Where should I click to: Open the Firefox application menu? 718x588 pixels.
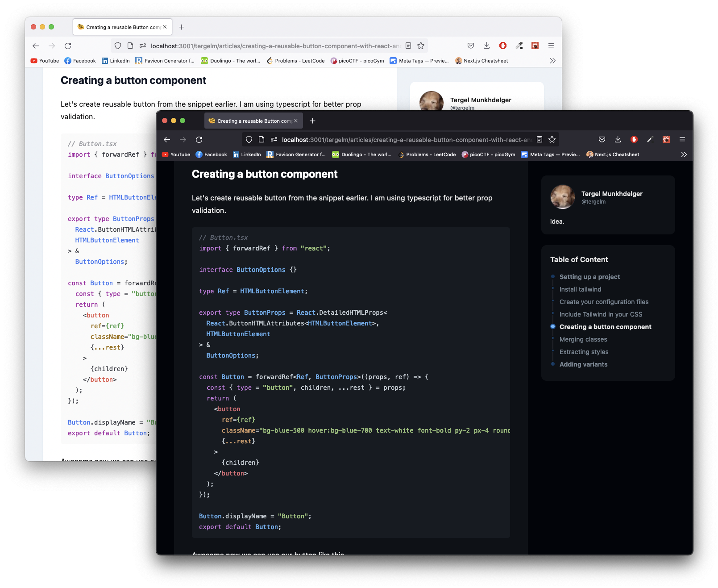(x=682, y=139)
